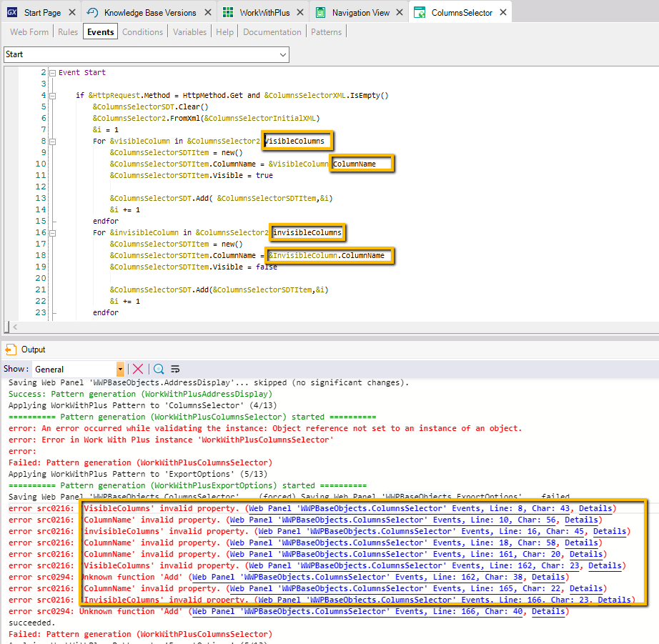The width and height of the screenshot is (659, 644).
Task: Click the Output panel icon
Action: (11, 350)
